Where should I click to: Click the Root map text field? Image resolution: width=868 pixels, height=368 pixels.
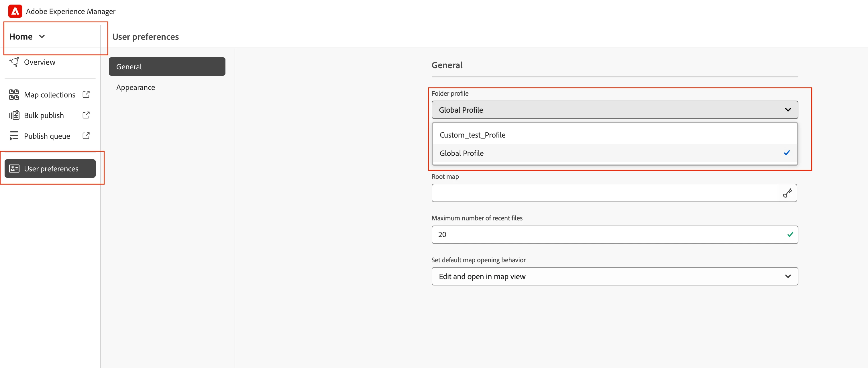[x=604, y=193]
